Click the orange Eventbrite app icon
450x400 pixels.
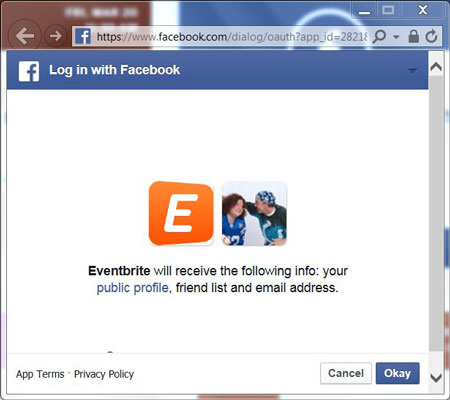pos(181,213)
